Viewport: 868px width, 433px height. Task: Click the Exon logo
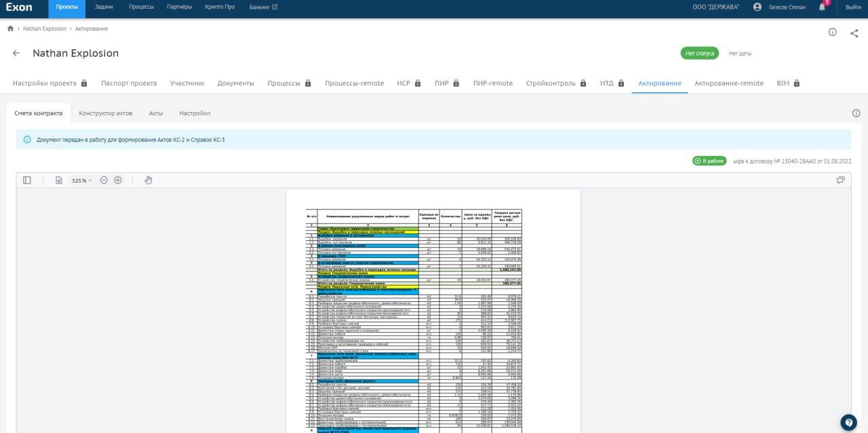click(x=18, y=7)
